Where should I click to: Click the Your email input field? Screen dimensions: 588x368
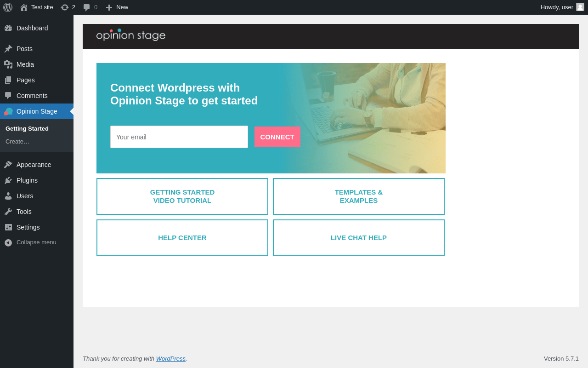[179, 137]
